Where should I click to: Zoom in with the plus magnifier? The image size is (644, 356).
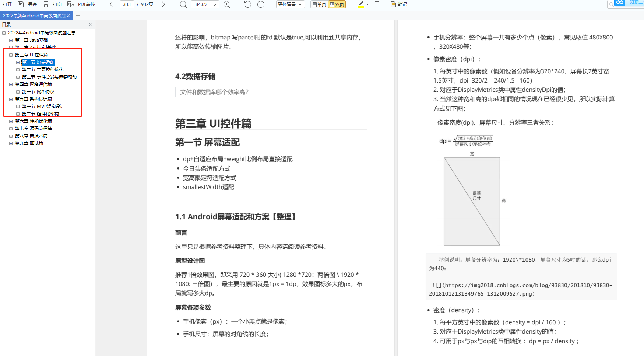227,4
